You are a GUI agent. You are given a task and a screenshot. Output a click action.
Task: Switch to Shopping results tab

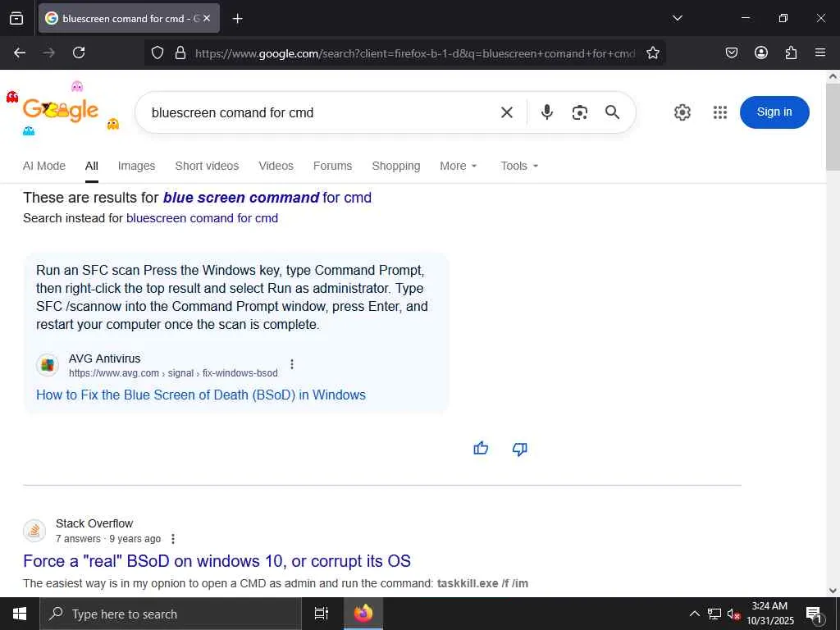(396, 166)
